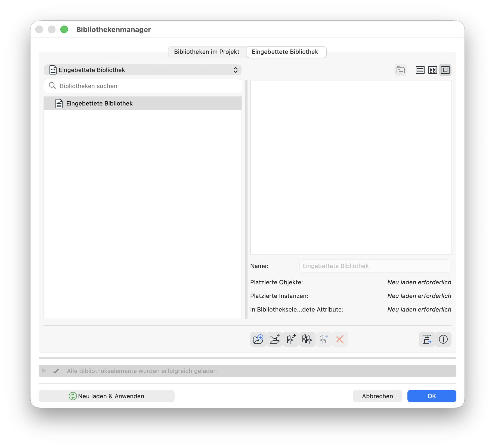The image size is (495, 448).
Task: Click the green zoom window button
Action: click(64, 29)
